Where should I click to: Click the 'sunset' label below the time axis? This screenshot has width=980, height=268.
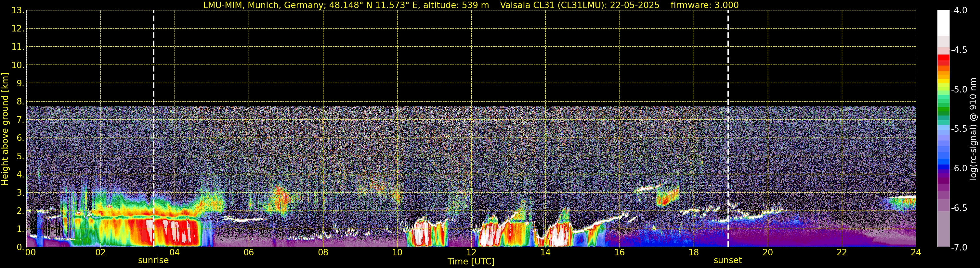tap(728, 261)
